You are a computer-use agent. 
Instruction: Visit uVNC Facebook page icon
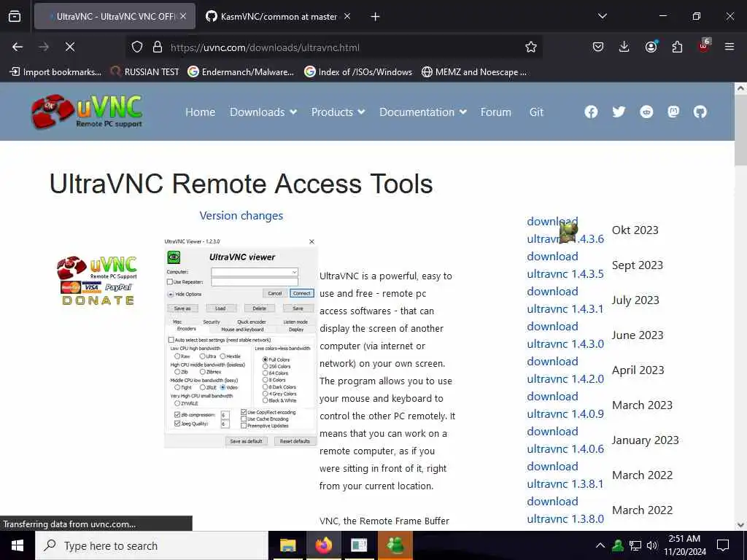(591, 112)
